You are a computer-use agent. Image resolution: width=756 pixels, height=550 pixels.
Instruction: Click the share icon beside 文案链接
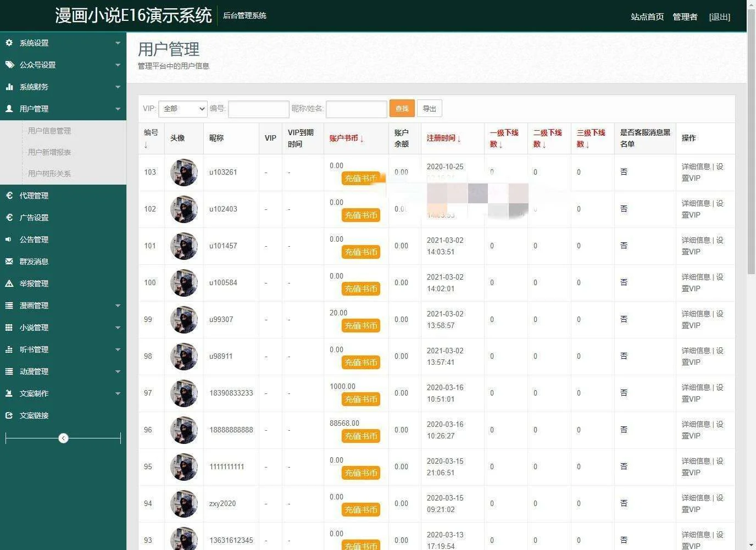point(9,415)
